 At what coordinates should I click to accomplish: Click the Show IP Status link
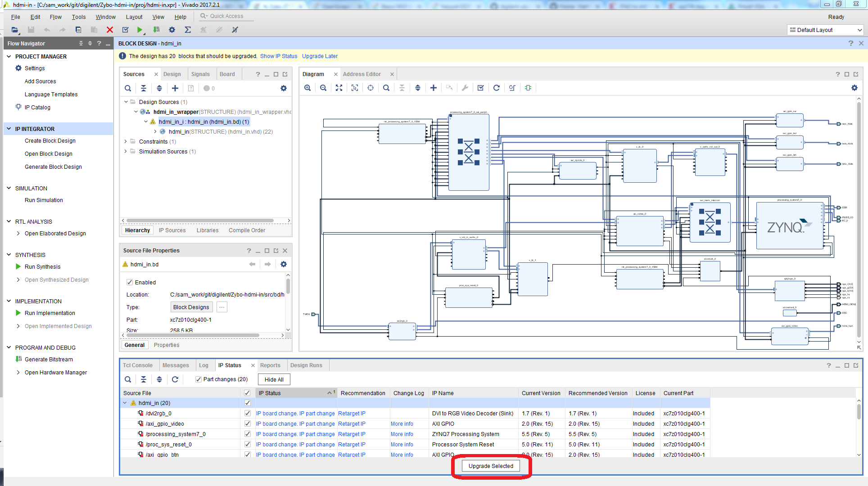[279, 56]
